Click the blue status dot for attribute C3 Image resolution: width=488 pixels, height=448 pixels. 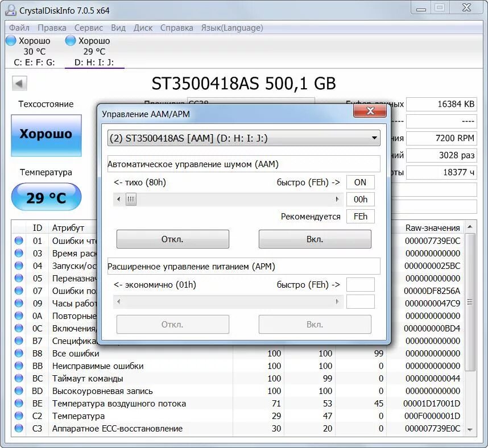point(19,428)
